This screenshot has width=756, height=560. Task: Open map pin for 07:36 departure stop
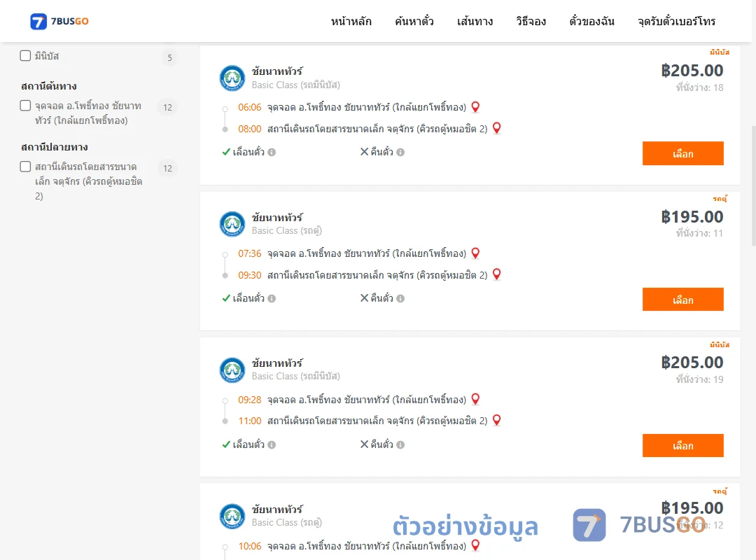tap(475, 253)
